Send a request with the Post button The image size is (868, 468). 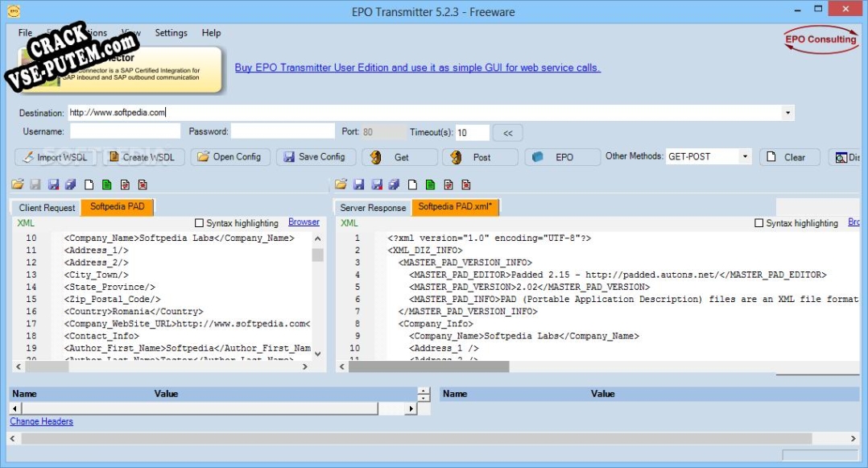click(480, 157)
